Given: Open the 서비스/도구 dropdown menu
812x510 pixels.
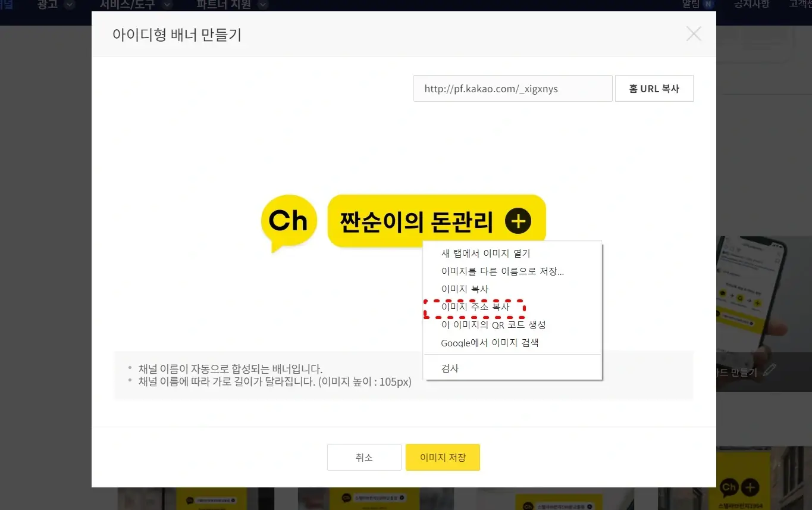Looking at the screenshot, I should pos(136,5).
